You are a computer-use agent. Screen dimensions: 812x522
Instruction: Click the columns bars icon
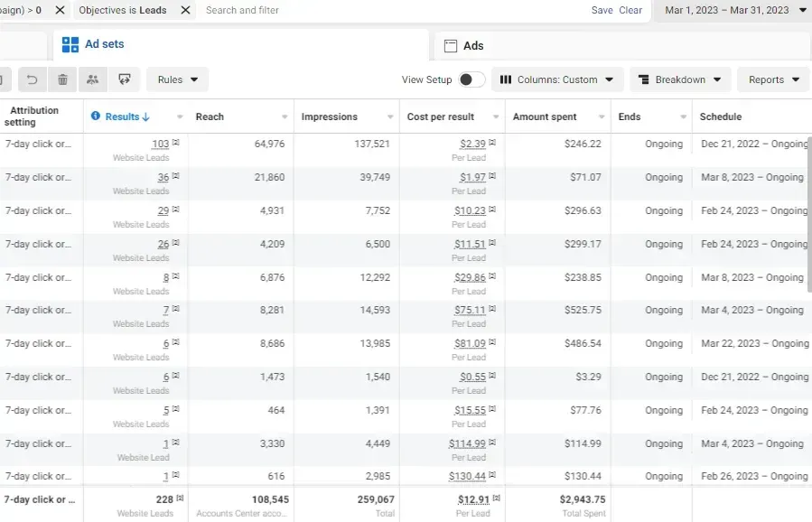(x=506, y=79)
